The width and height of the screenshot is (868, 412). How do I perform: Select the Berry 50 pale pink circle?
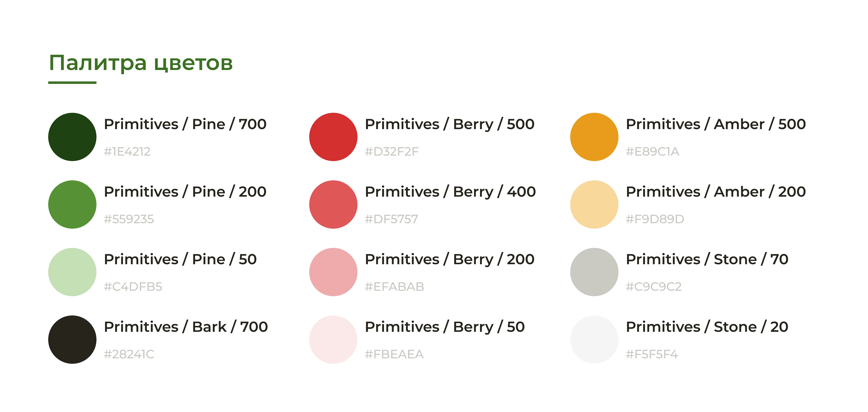click(x=333, y=339)
